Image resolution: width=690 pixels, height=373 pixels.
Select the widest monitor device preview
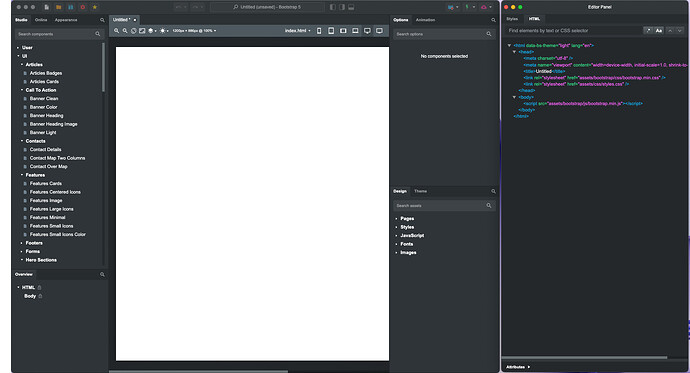pyautogui.click(x=379, y=31)
